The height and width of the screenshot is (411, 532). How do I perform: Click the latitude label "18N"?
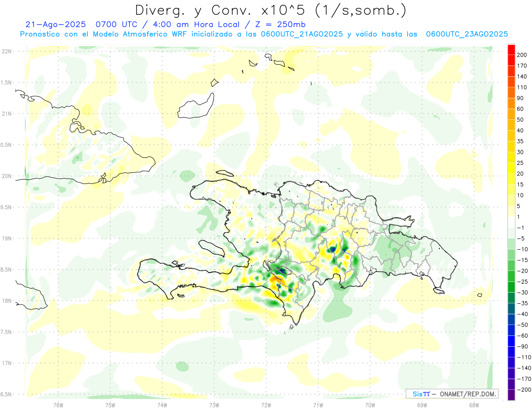pyautogui.click(x=7, y=301)
